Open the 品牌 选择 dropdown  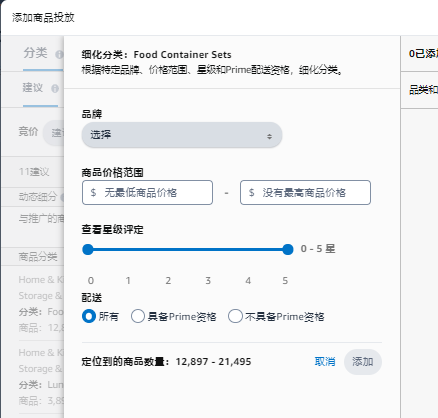(182, 135)
